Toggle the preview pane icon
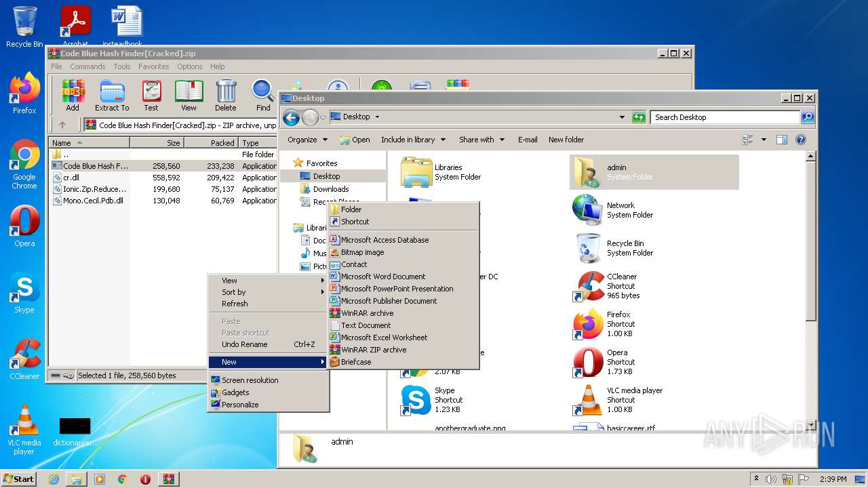 [x=782, y=140]
